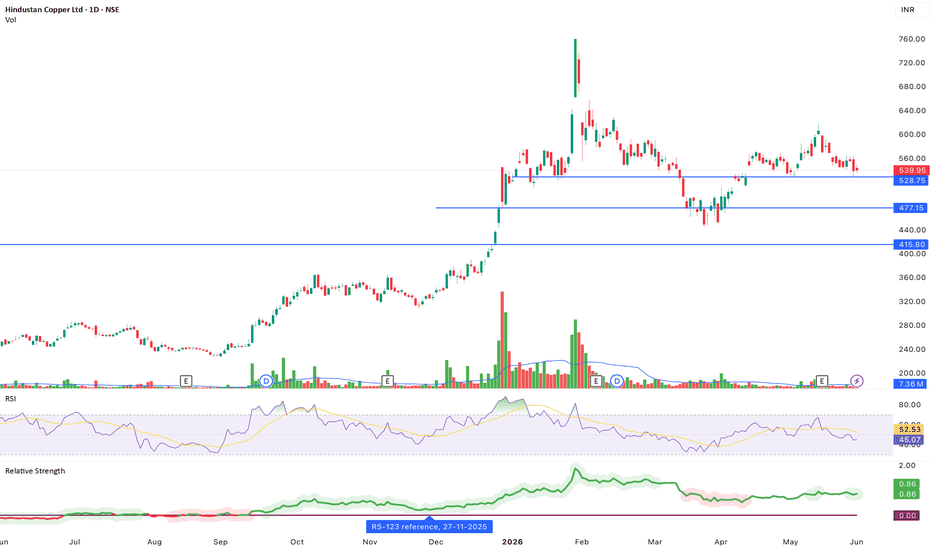Select the 528.75 horizontal line label
Image resolution: width=932 pixels, height=550 pixels.
[x=912, y=181]
